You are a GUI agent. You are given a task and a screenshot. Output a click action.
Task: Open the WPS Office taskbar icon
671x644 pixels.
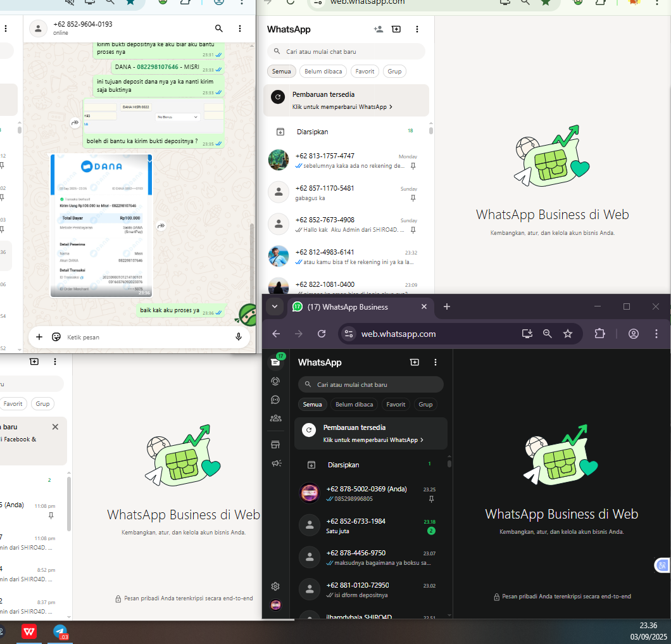(x=29, y=631)
